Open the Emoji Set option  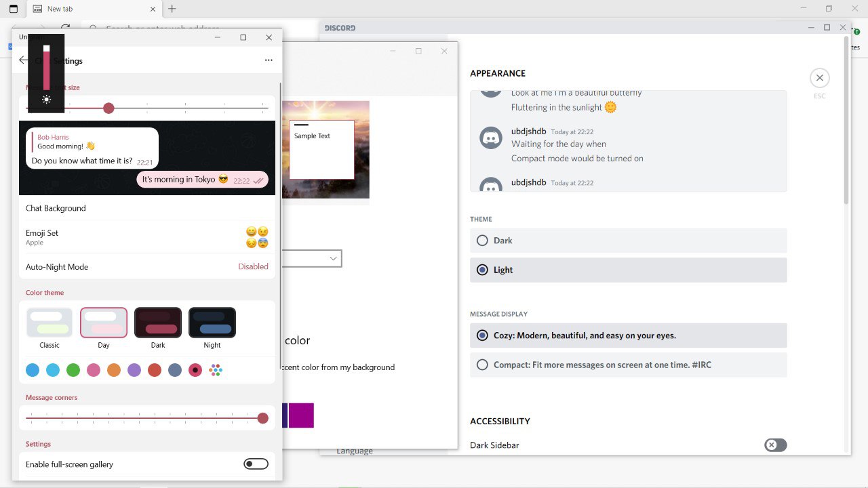pyautogui.click(x=147, y=237)
